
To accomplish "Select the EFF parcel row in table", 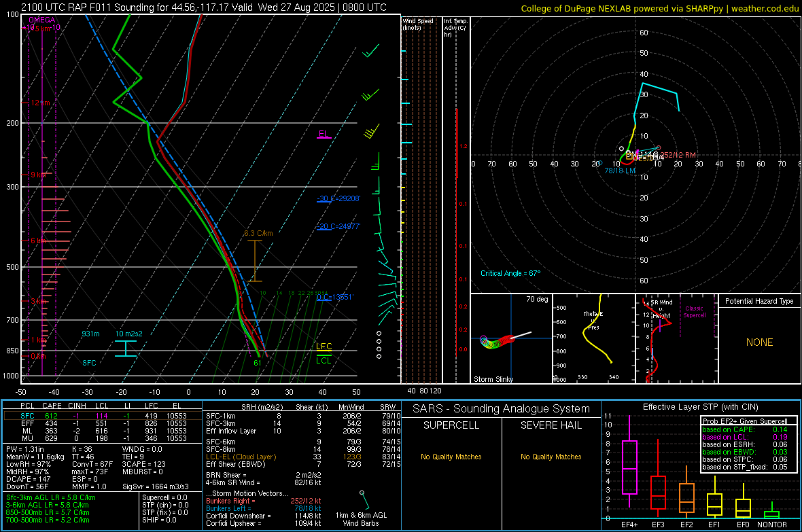I will (103, 423).
